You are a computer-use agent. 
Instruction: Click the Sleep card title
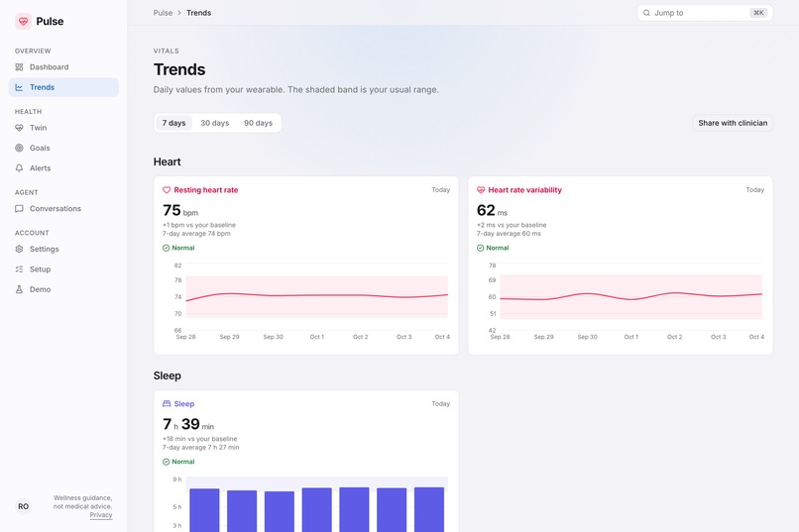coord(184,404)
